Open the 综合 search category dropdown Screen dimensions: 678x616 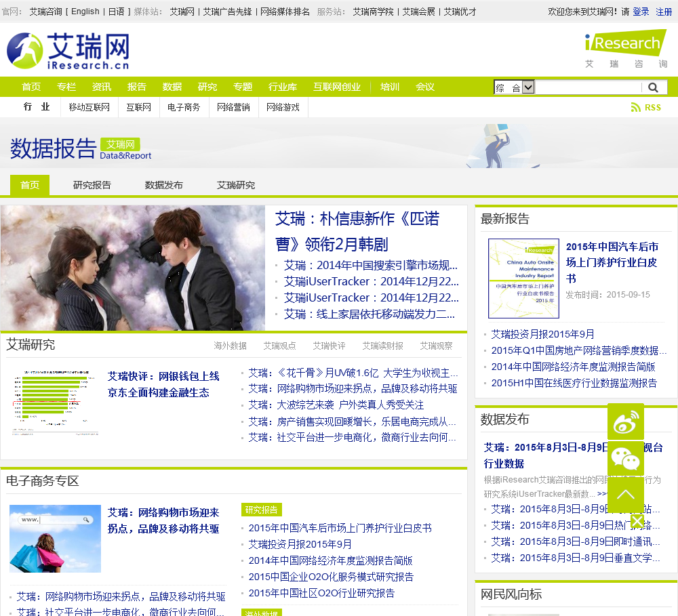515,87
